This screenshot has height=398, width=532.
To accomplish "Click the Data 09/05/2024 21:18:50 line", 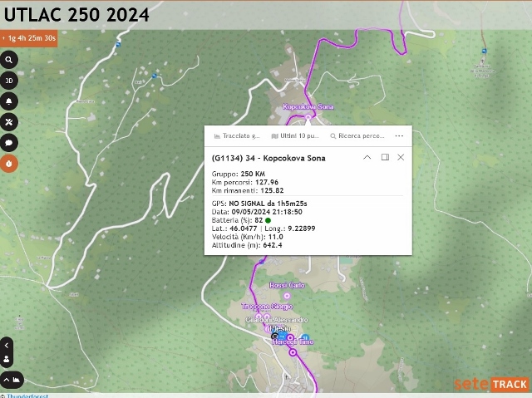I will coord(257,212).
